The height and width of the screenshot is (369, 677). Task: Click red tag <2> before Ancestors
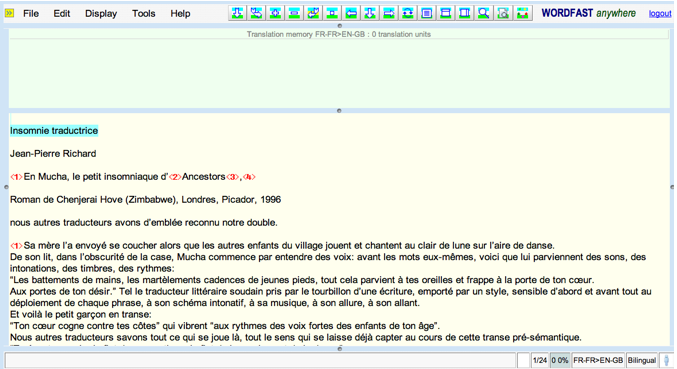[175, 177]
